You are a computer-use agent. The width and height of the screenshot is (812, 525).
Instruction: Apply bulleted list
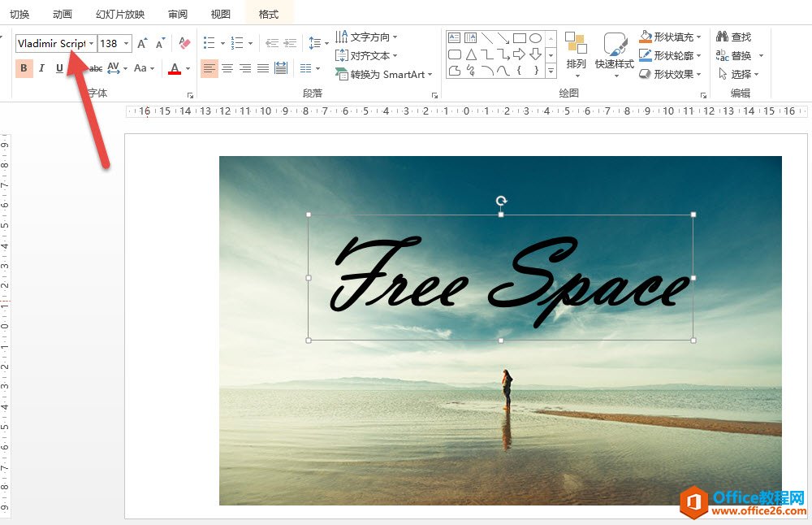coord(209,43)
